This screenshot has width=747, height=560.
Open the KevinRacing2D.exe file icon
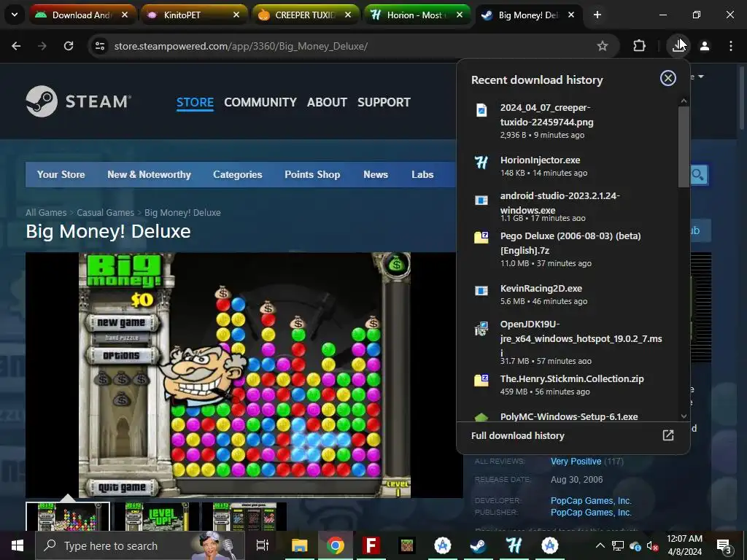[x=481, y=291]
